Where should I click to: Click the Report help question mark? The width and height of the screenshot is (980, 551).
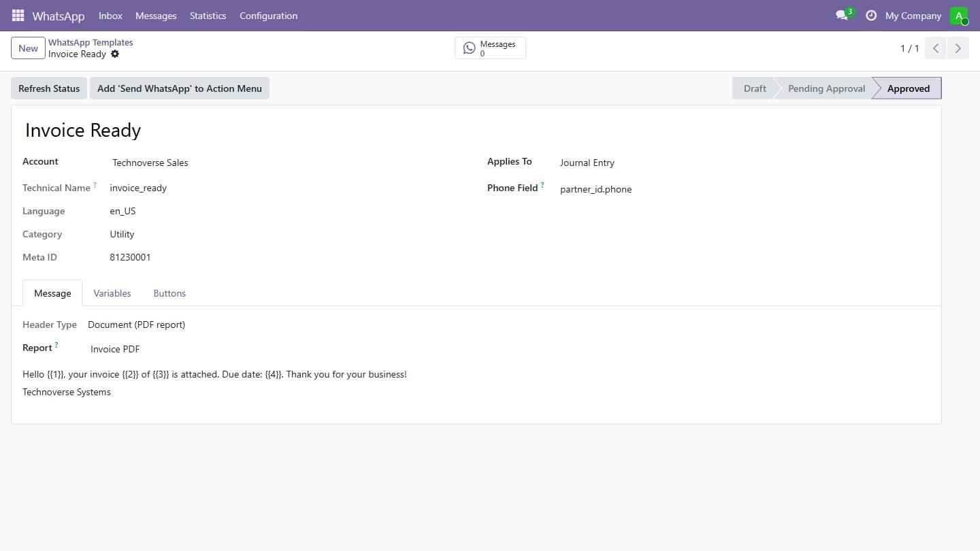56,345
